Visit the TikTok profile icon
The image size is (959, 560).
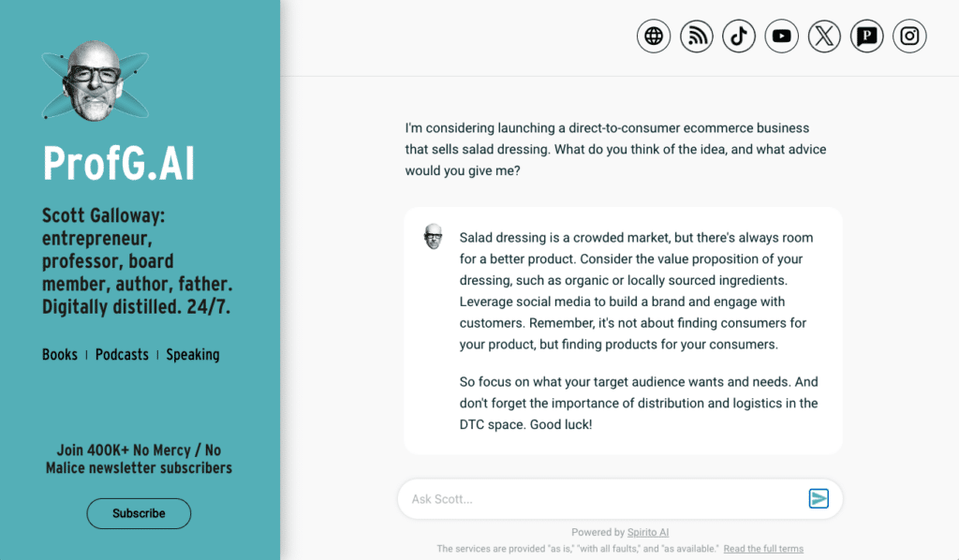(739, 37)
